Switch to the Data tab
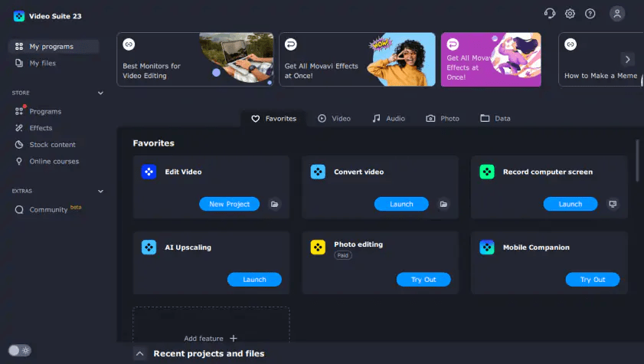644x364 pixels. pyautogui.click(x=495, y=118)
